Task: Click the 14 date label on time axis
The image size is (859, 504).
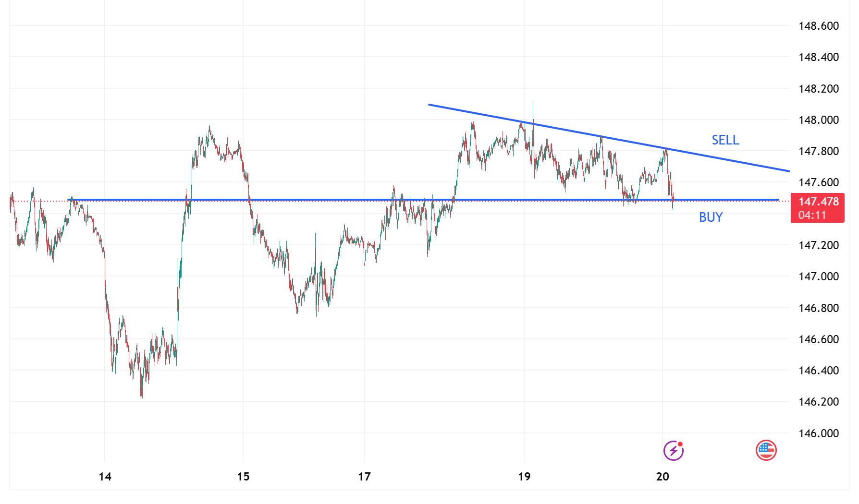Action: click(x=105, y=477)
